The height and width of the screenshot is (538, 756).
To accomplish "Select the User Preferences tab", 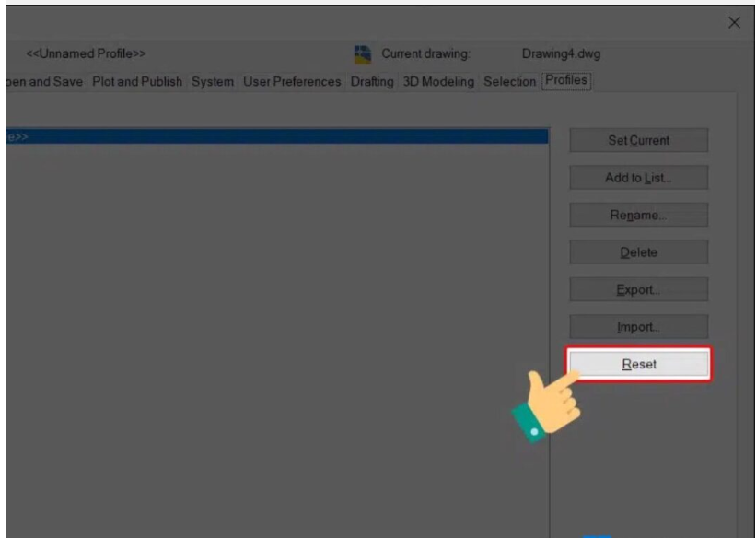I will (x=291, y=82).
